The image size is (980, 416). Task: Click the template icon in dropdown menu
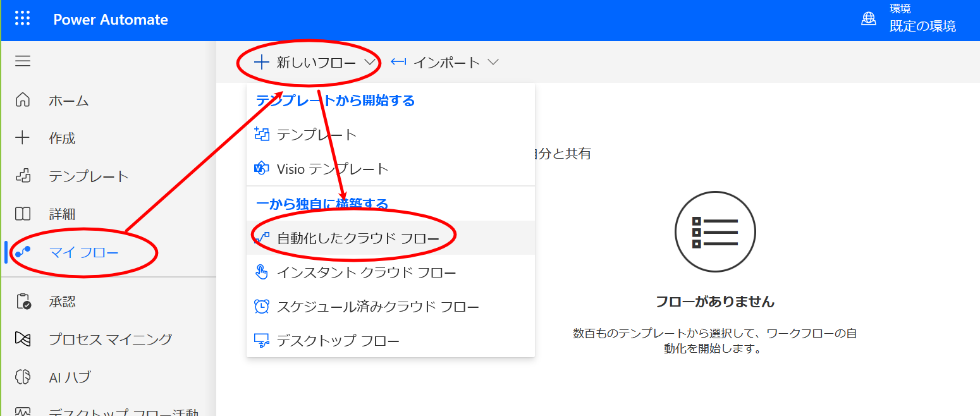[262, 134]
